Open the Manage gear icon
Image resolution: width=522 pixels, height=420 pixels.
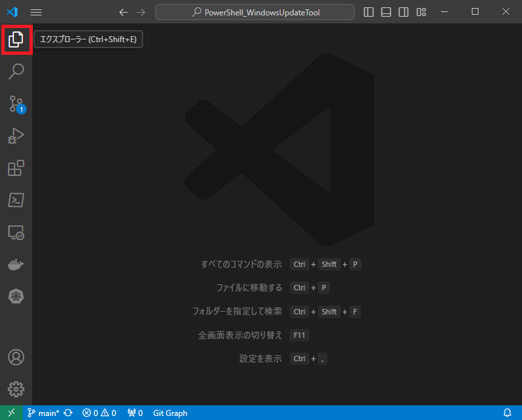[x=16, y=389]
